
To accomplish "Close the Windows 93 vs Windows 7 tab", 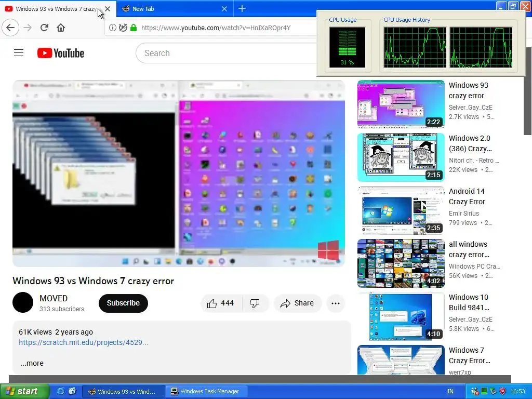I will [108, 9].
